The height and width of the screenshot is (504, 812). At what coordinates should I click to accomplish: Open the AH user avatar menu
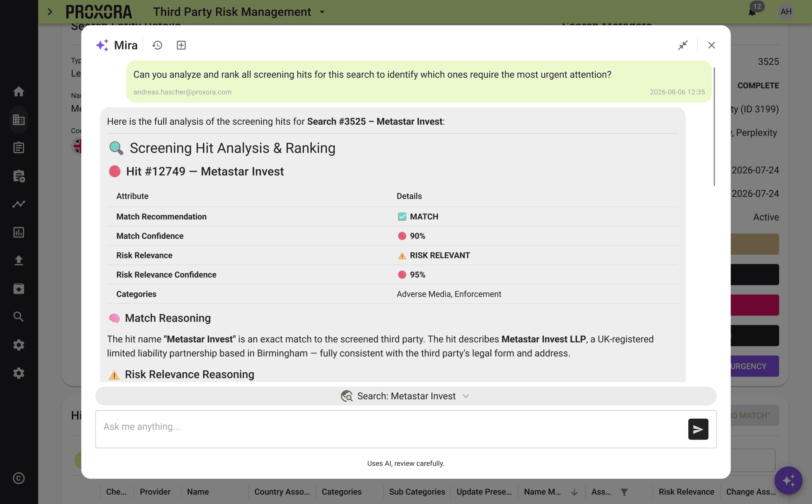786,12
